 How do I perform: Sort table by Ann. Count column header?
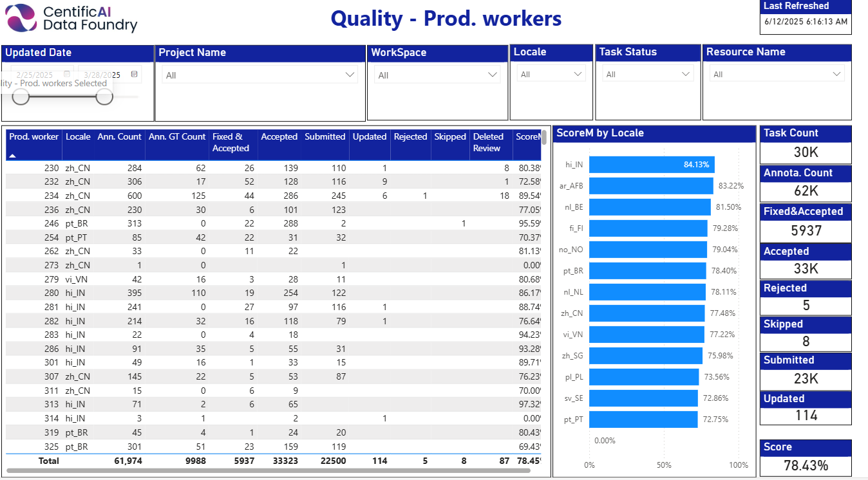(119, 137)
